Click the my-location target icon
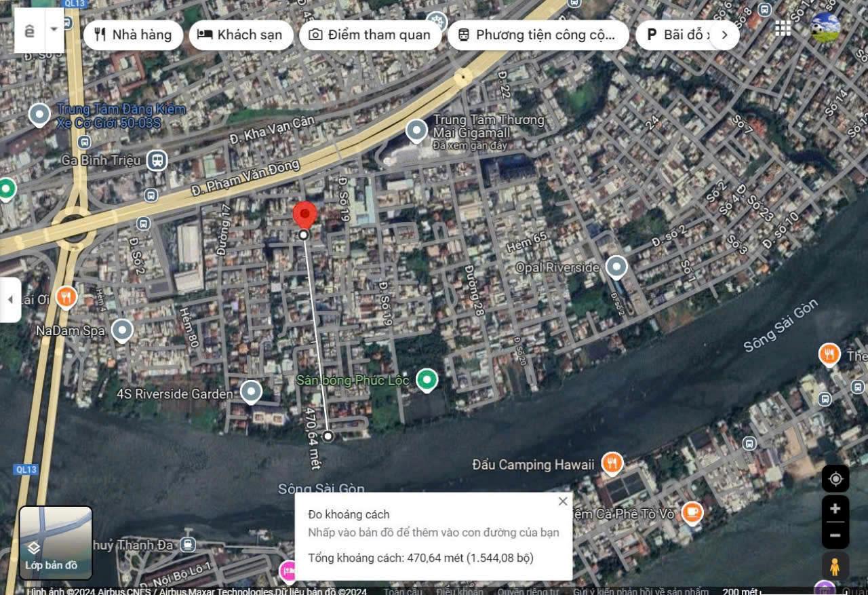This screenshot has width=868, height=595. click(835, 479)
